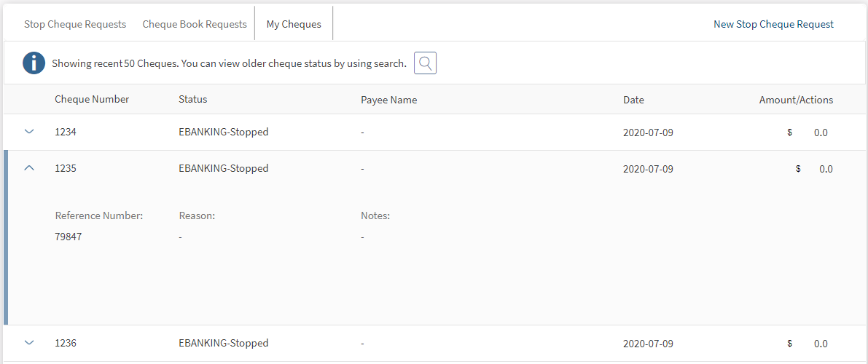Click the Amount/Actions column header

pos(796,100)
